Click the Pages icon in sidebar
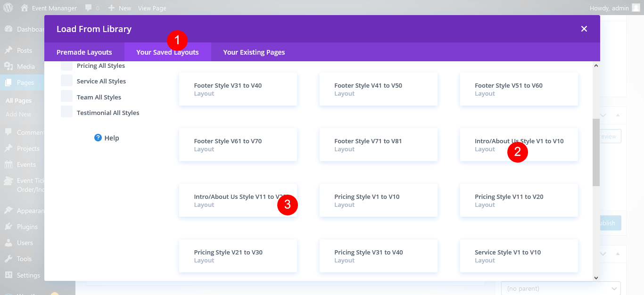 (x=8, y=82)
